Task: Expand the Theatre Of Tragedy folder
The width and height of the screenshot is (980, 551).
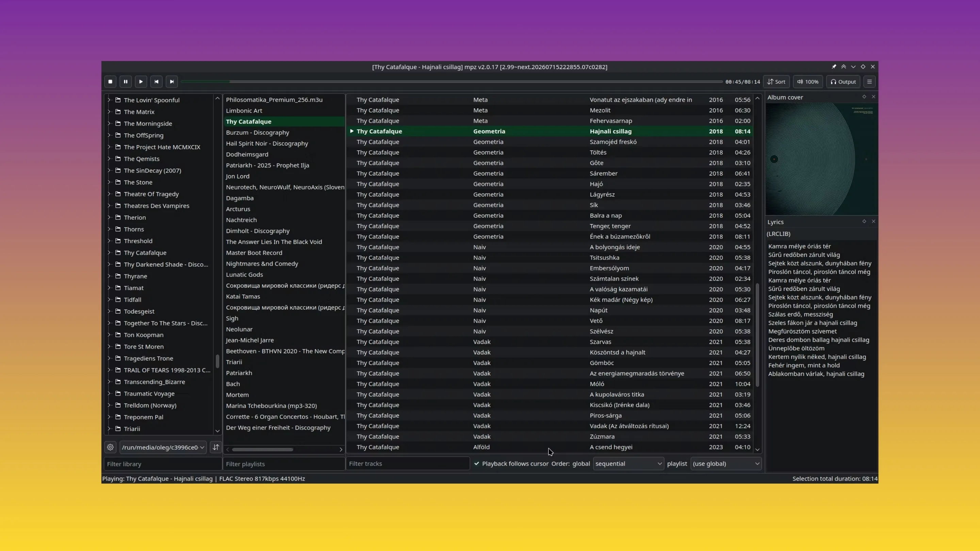Action: click(109, 194)
